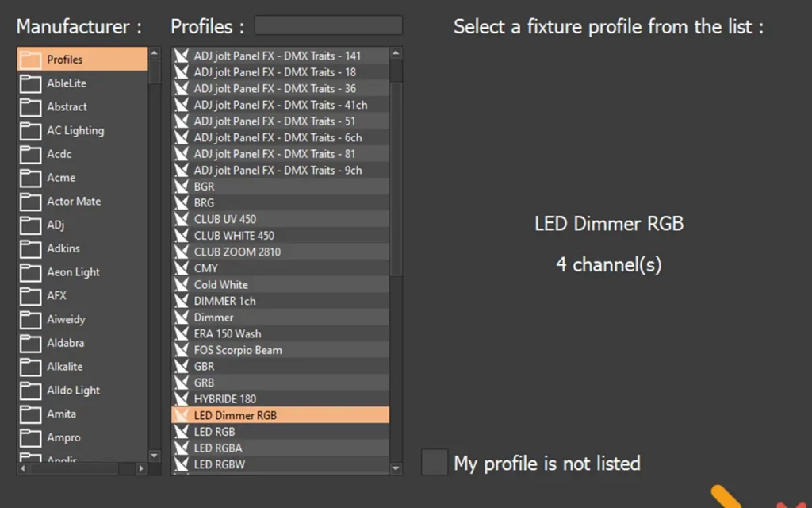
Task: Click fixture icon beside FOS Scorpio Beam
Action: point(182,350)
